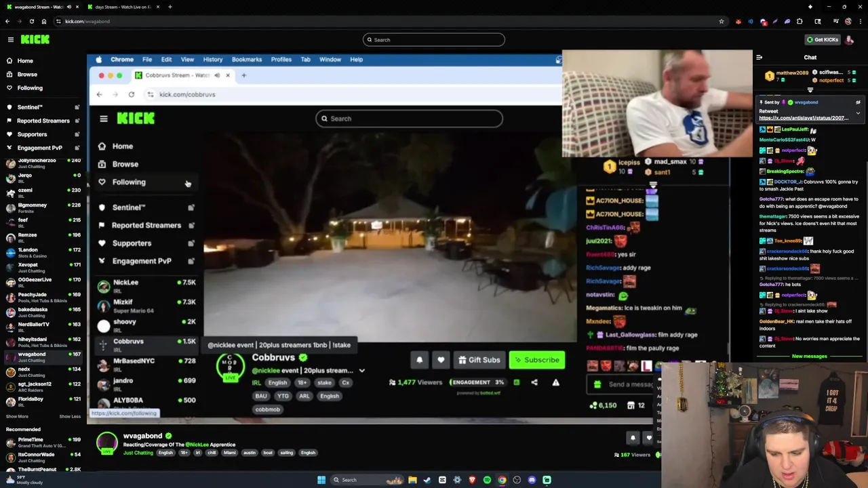Expand the chat leaderboard arrow

pos(810,90)
